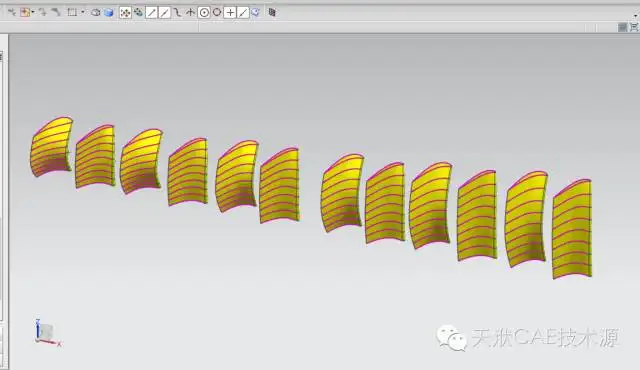Toggle Point on Face snap icon

256,13
